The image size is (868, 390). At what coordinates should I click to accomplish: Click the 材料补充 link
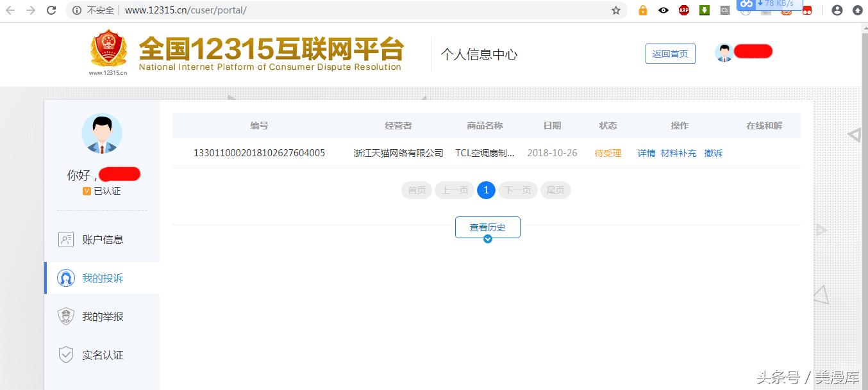coord(678,153)
